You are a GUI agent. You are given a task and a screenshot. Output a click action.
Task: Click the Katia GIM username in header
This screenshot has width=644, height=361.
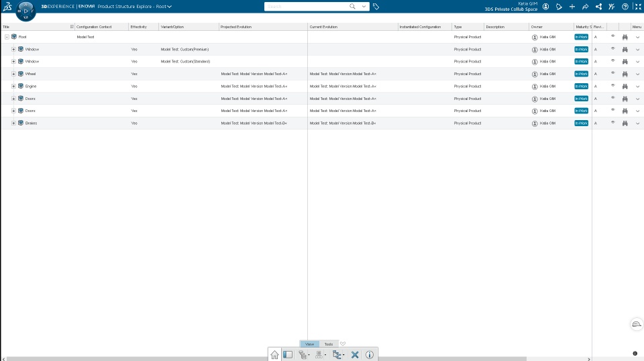point(527,4)
